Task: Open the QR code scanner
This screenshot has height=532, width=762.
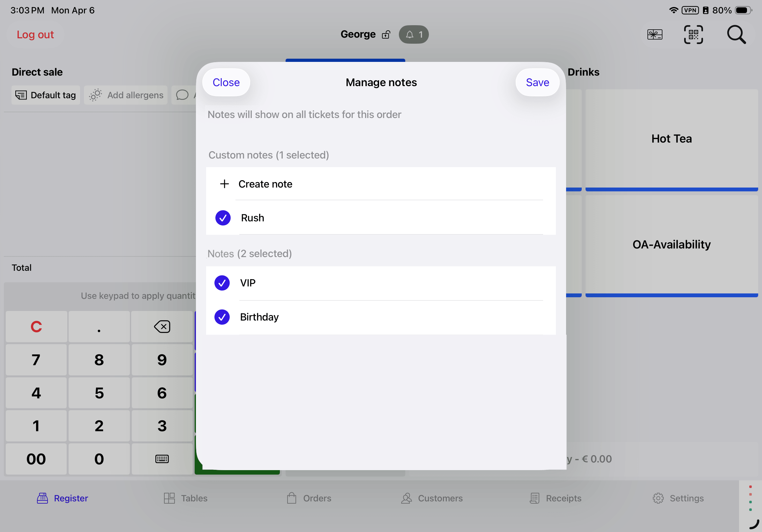Action: coord(693,34)
